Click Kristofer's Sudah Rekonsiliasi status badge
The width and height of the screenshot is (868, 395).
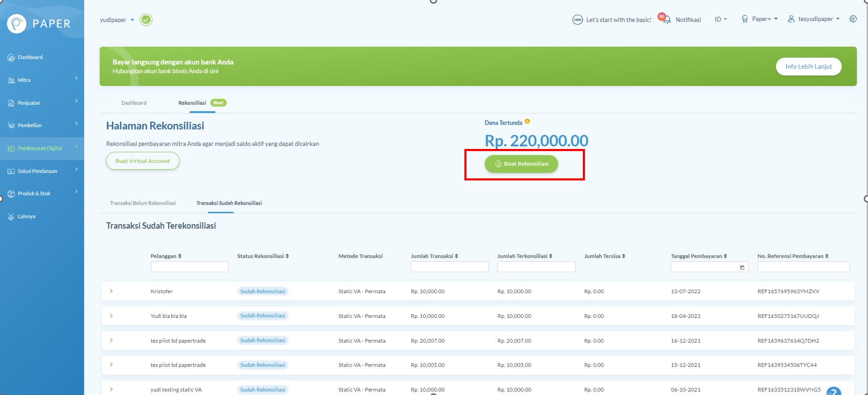[263, 291]
